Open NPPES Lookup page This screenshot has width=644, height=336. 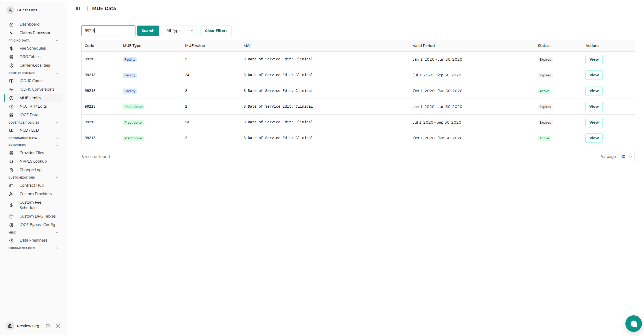[x=33, y=161]
